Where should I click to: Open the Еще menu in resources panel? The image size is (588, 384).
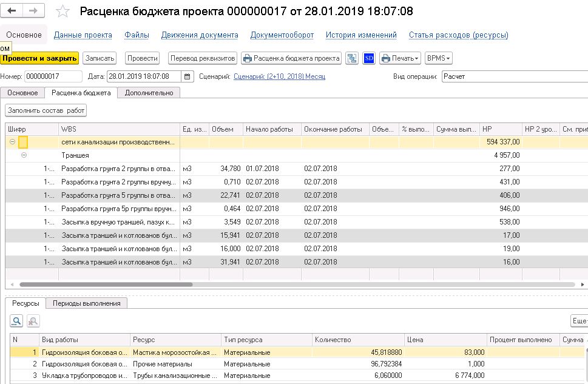[x=580, y=321]
